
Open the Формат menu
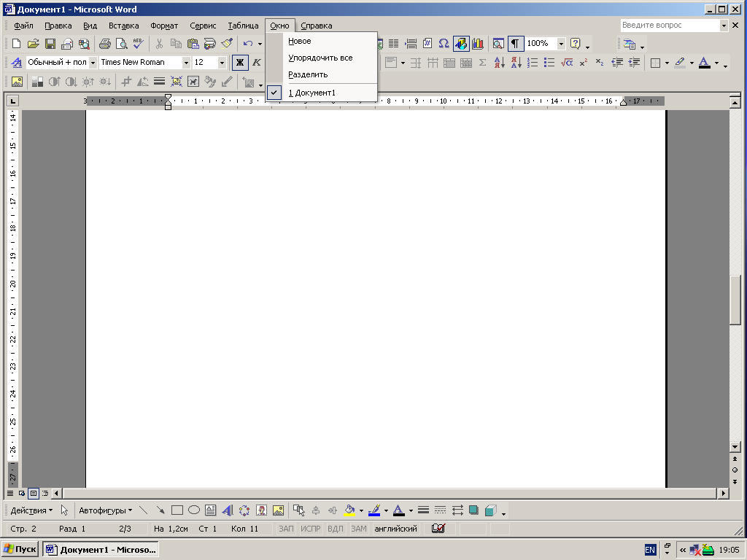pyautogui.click(x=164, y=26)
